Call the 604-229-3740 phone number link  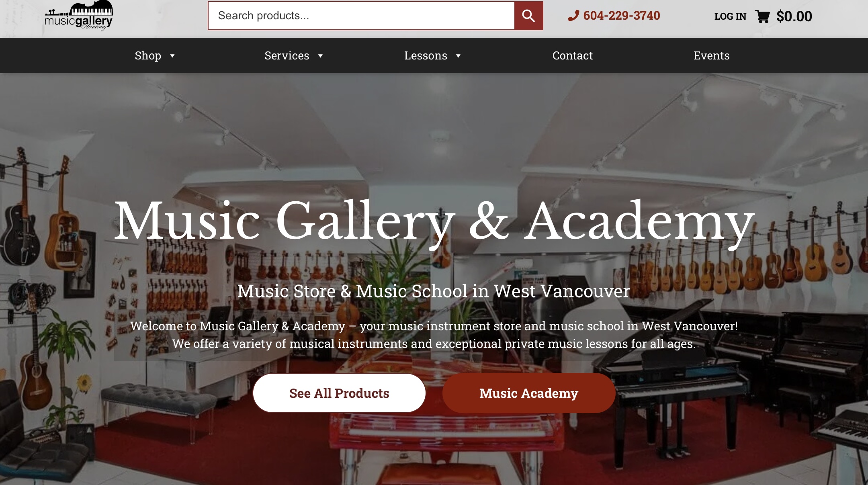point(622,16)
